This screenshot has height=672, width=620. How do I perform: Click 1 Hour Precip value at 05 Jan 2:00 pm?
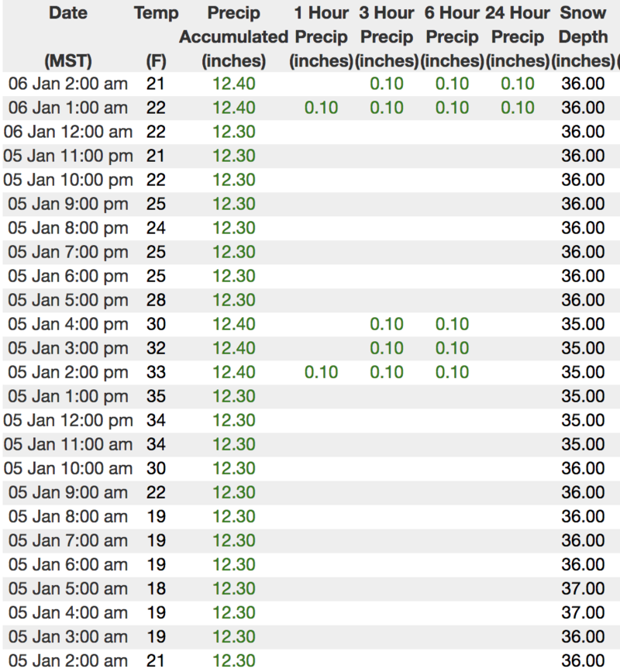[321, 372]
